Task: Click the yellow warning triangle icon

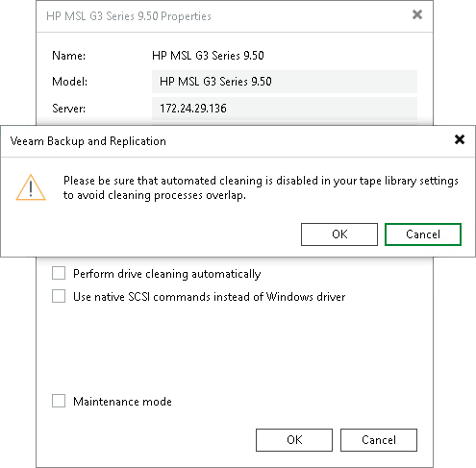Action: point(31,187)
